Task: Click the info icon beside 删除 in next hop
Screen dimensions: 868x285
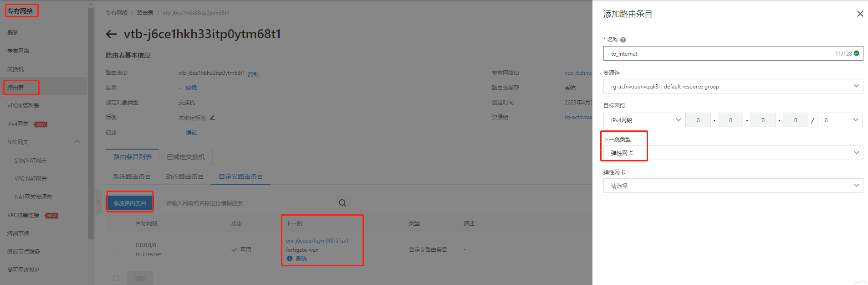Action: click(290, 259)
